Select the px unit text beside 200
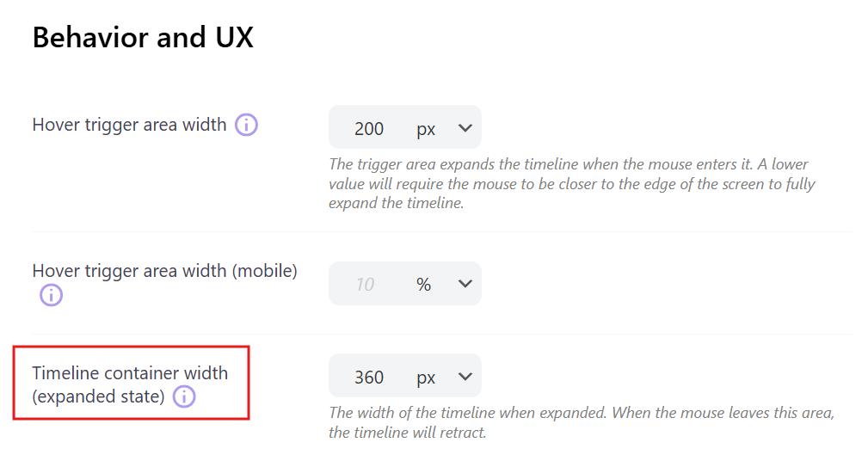 point(426,129)
